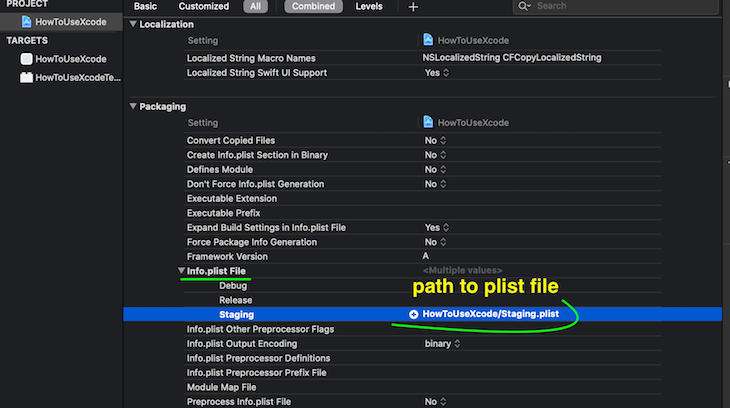Open Don't Force Info.plist Generation popup

pos(435,184)
